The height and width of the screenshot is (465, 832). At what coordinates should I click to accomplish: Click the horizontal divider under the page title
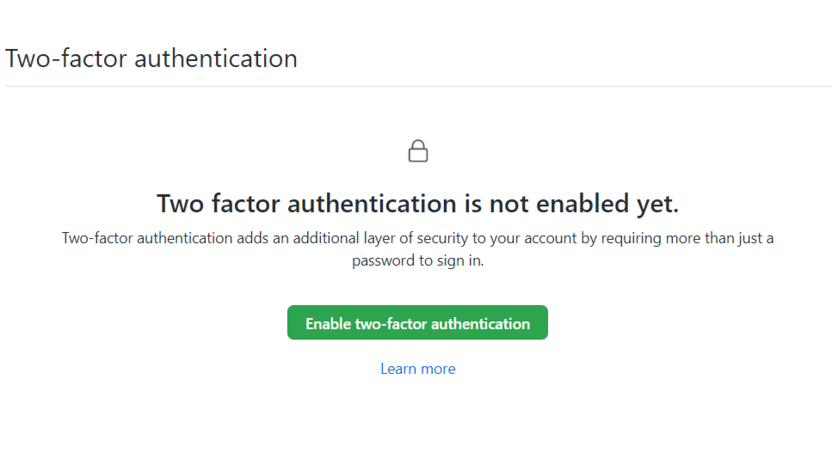(x=418, y=87)
